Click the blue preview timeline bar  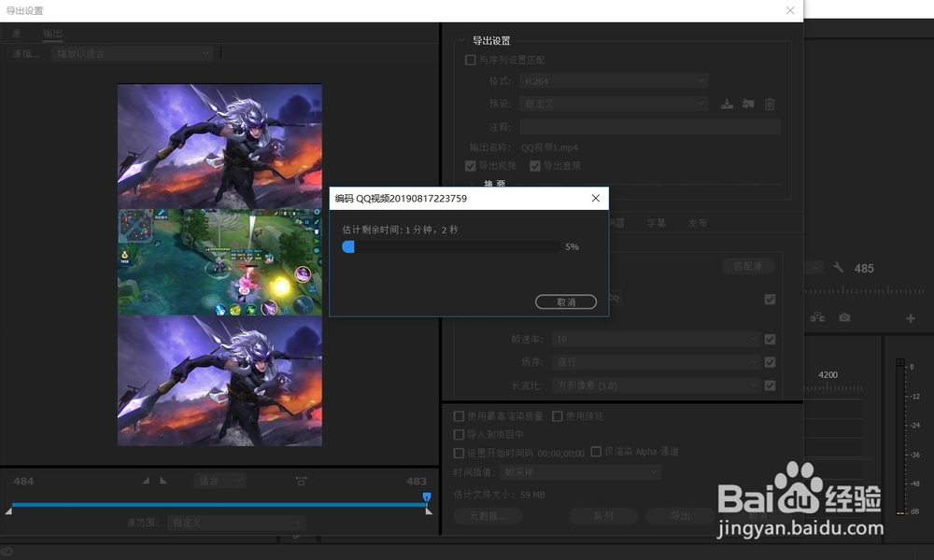(219, 505)
